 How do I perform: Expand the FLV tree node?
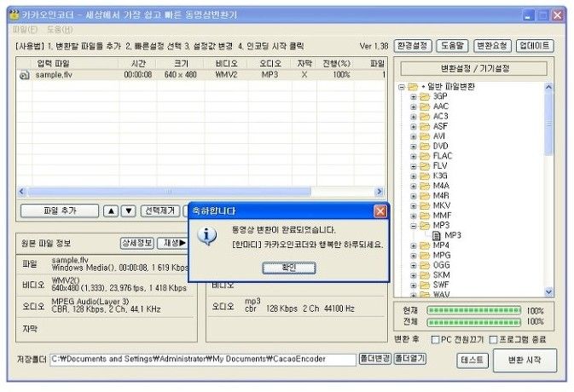coord(414,166)
